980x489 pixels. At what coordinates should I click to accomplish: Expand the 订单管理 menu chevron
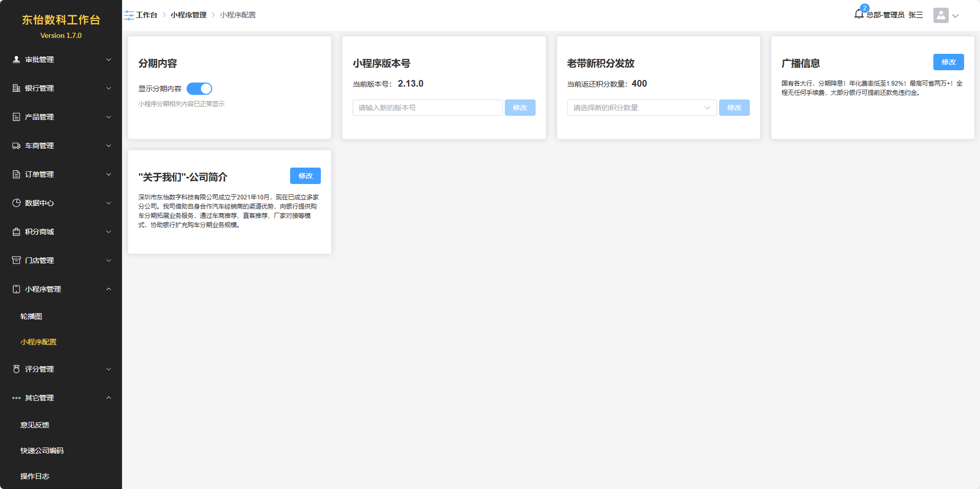pos(109,174)
